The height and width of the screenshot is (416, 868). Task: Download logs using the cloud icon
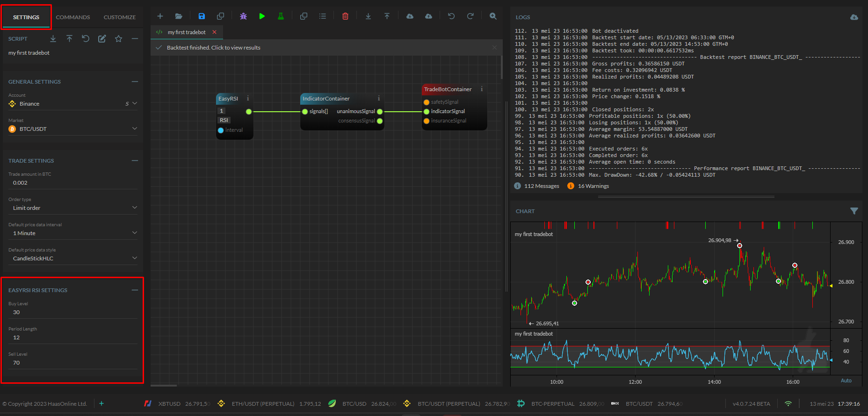coord(854,17)
